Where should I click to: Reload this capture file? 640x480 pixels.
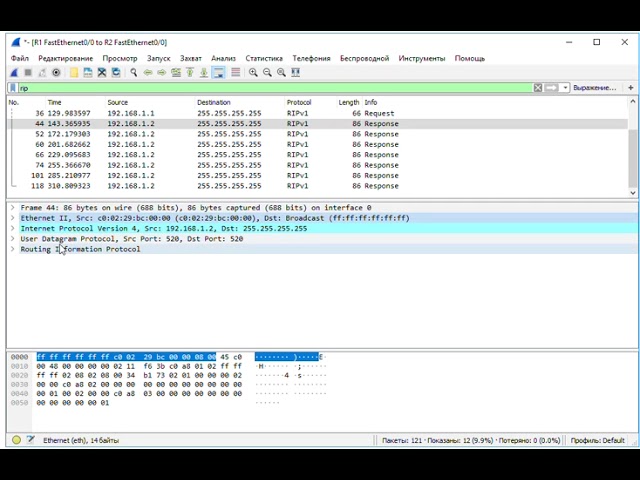point(116,73)
